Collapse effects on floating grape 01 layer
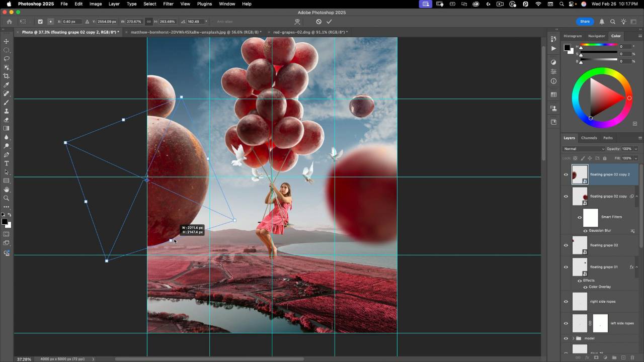Screen dimensions: 644x362 click(x=637, y=267)
